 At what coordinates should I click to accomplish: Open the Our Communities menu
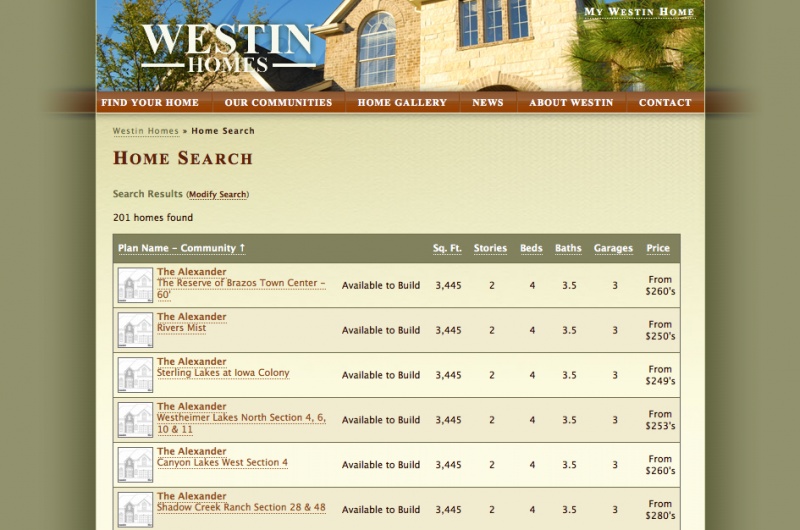tap(278, 103)
